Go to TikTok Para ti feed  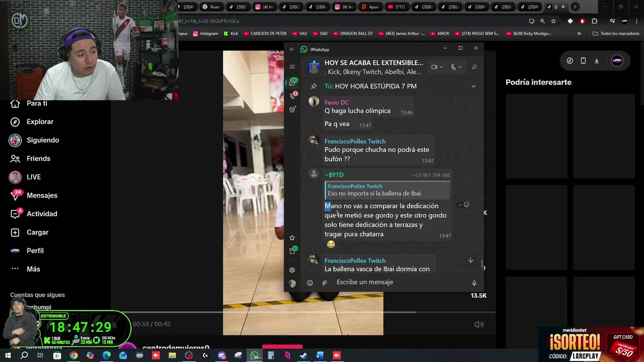coord(30,103)
